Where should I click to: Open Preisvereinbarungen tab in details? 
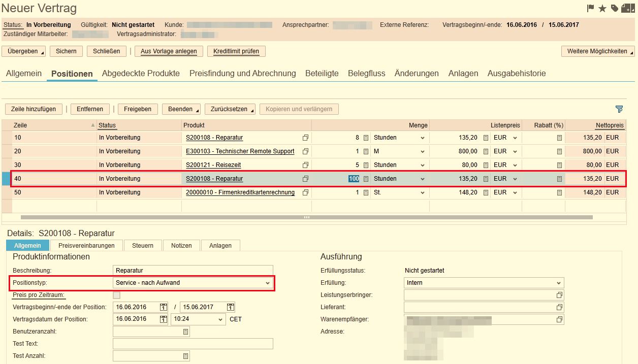86,245
